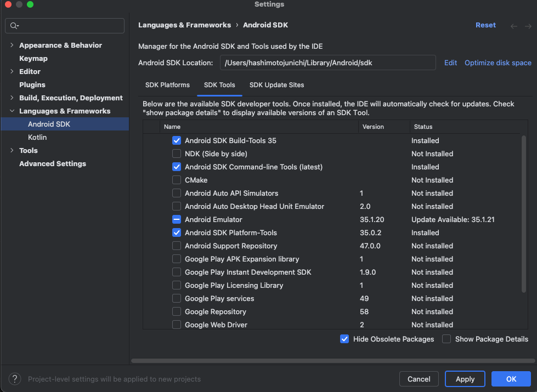Click version 35.0.2 of Platform-Tools

pyautogui.click(x=371, y=233)
